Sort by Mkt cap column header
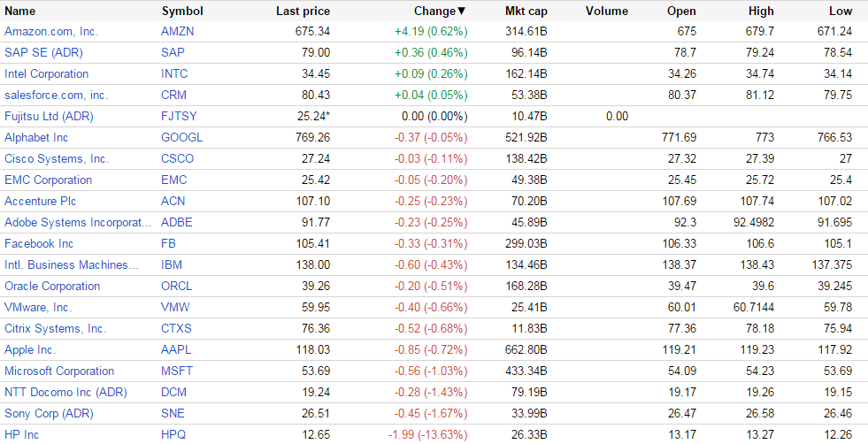The height and width of the screenshot is (444, 868). point(526,11)
